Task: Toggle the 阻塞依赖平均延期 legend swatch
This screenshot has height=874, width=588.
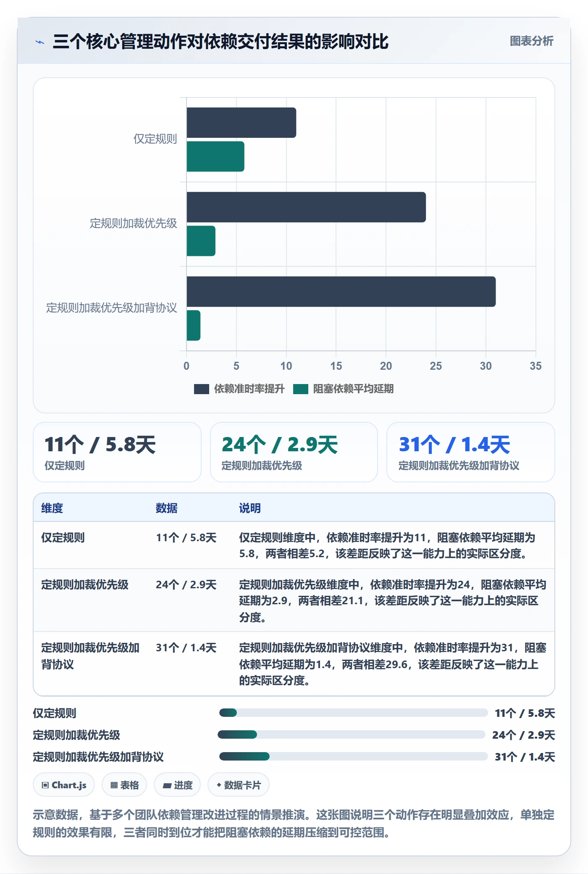Action: [x=300, y=389]
